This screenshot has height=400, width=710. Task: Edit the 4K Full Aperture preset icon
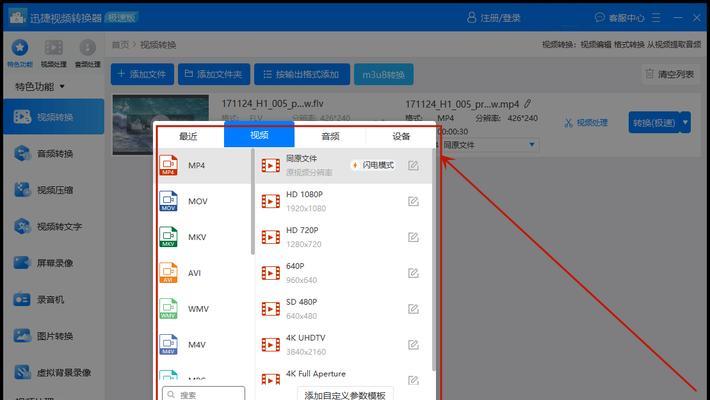click(x=413, y=381)
